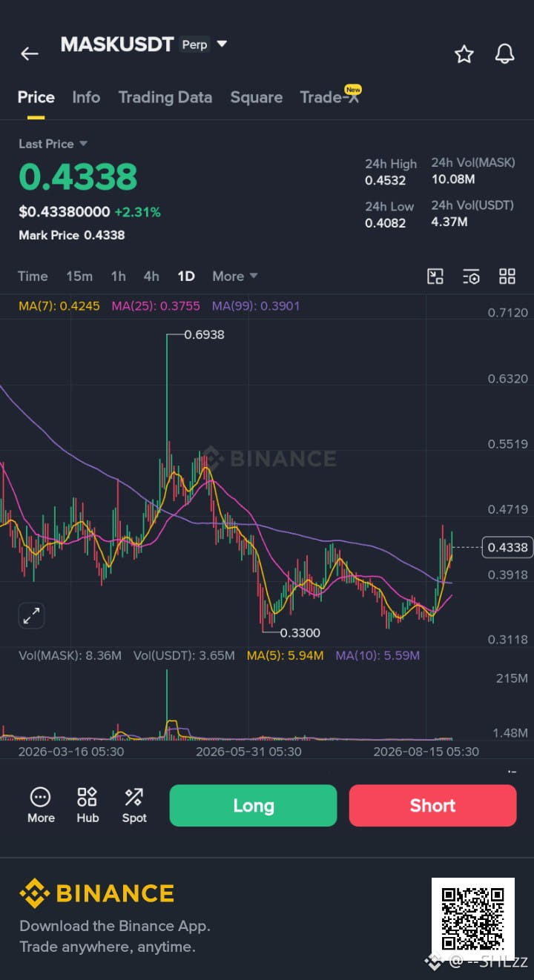Add MASKUSDT to favorites with star icon
Image resolution: width=534 pixels, height=980 pixels.
(464, 53)
